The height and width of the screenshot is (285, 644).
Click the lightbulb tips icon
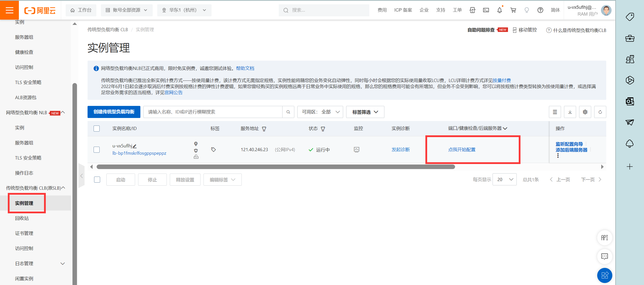click(x=527, y=10)
